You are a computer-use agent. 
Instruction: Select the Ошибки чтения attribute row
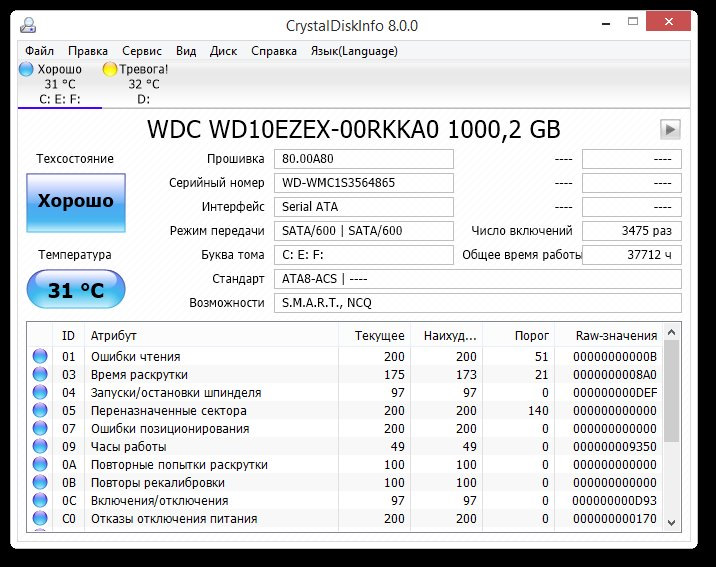(x=347, y=356)
